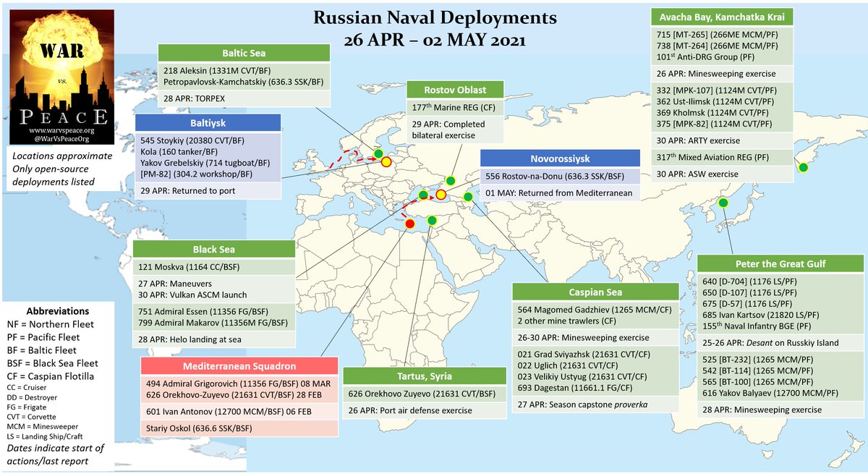The height and width of the screenshot is (474, 868).
Task: Select the 317th Mixed Aviation REG entry
Action: (x=714, y=156)
